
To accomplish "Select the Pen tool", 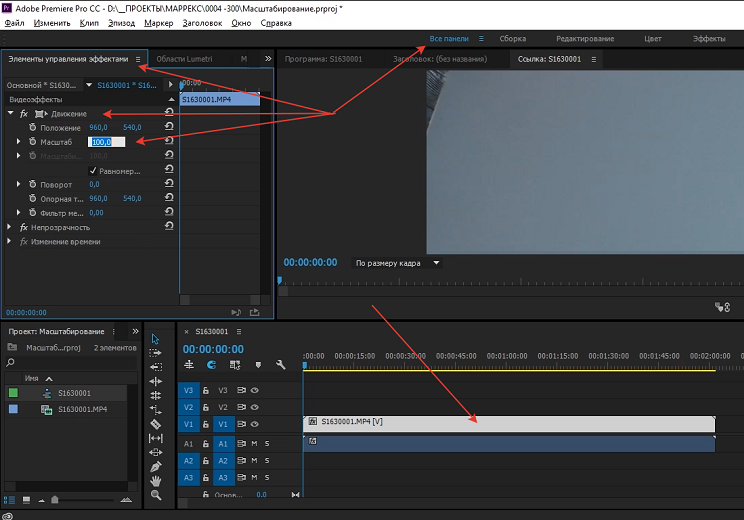I will (x=156, y=467).
